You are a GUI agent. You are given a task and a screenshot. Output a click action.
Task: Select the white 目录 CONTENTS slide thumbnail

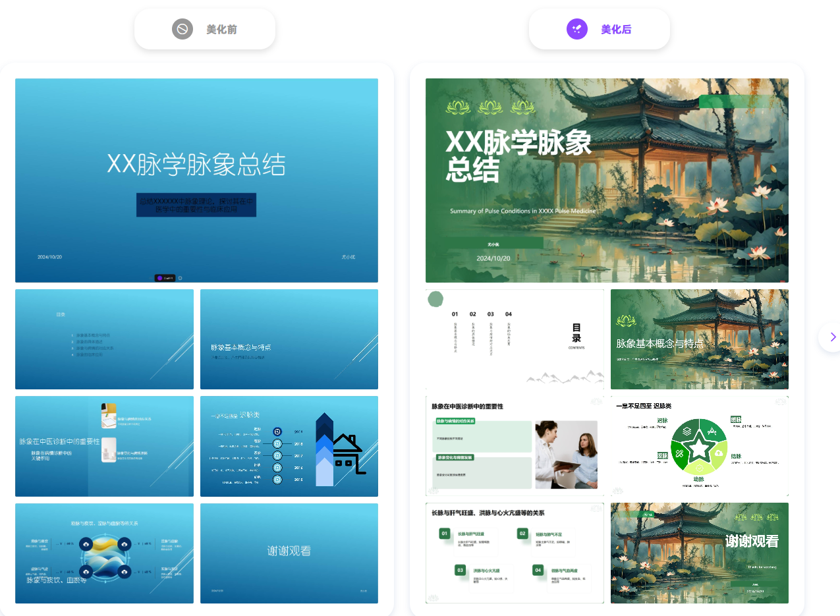pyautogui.click(x=515, y=339)
